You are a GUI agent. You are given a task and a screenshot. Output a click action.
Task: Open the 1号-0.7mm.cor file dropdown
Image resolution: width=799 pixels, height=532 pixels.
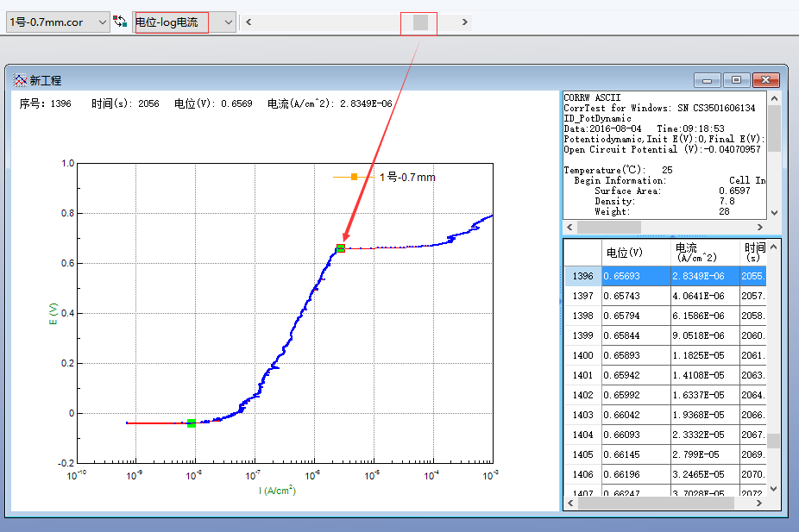(58, 22)
